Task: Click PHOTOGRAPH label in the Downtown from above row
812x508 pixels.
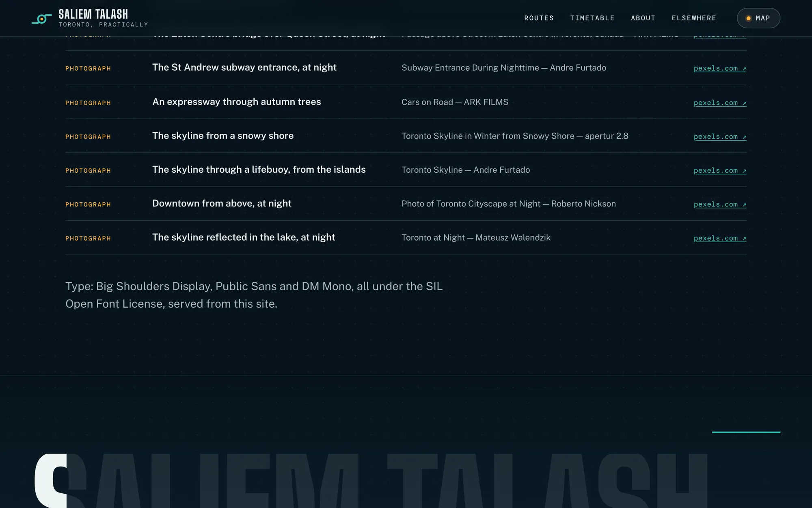Action: point(88,204)
